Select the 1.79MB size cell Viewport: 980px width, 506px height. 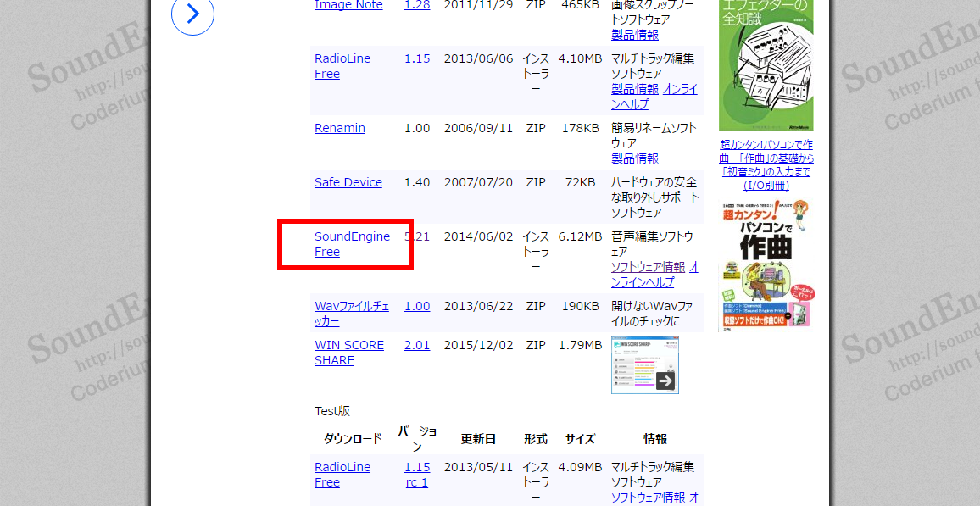coord(580,346)
